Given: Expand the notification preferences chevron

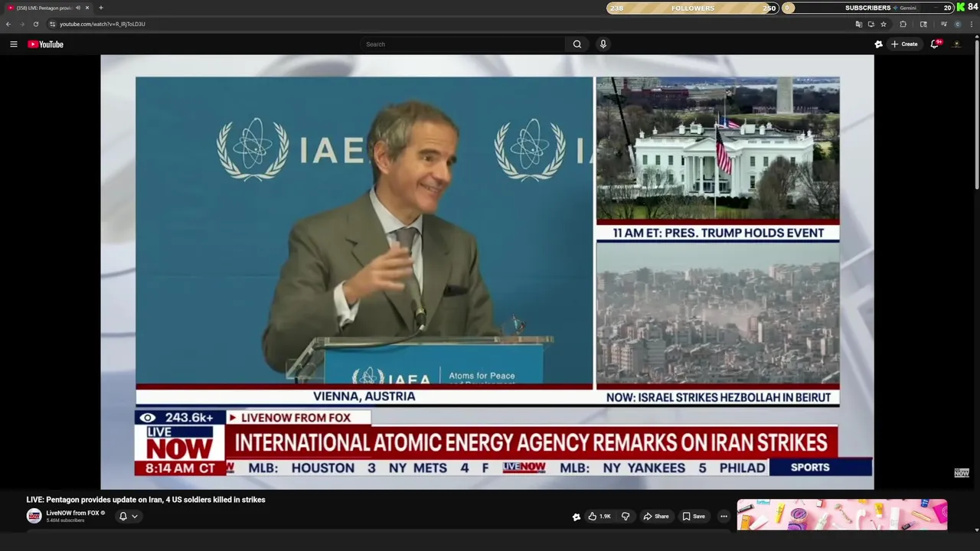Looking at the screenshot, I should click(135, 517).
